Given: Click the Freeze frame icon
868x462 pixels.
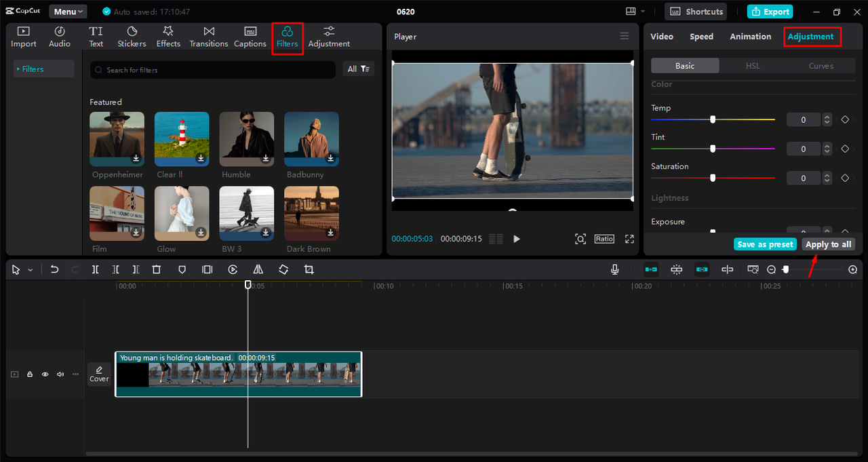Looking at the screenshot, I should coord(207,269).
